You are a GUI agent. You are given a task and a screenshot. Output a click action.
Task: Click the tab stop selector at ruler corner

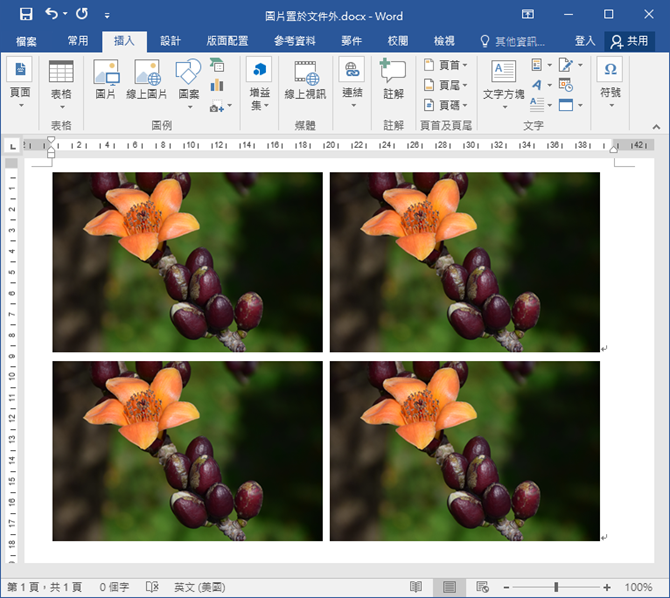(13, 147)
